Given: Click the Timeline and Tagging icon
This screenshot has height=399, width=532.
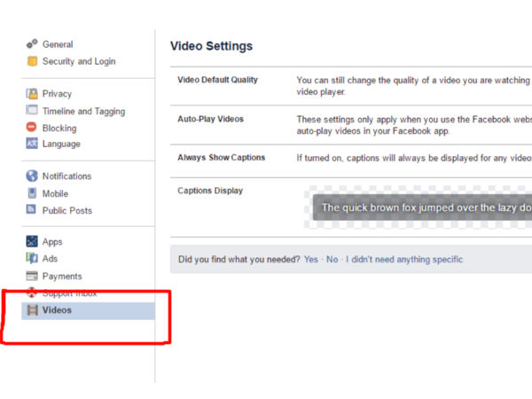Looking at the screenshot, I should (x=32, y=110).
